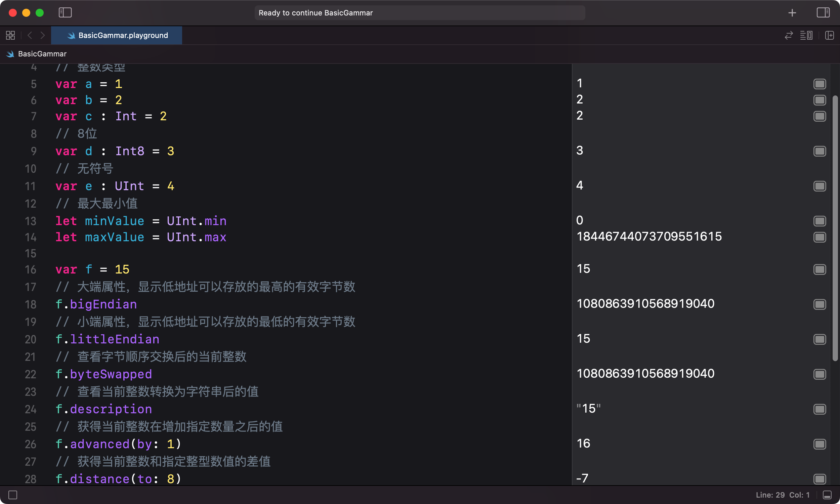Show Quick Look for result of var e
The width and height of the screenshot is (840, 504).
coord(820,186)
